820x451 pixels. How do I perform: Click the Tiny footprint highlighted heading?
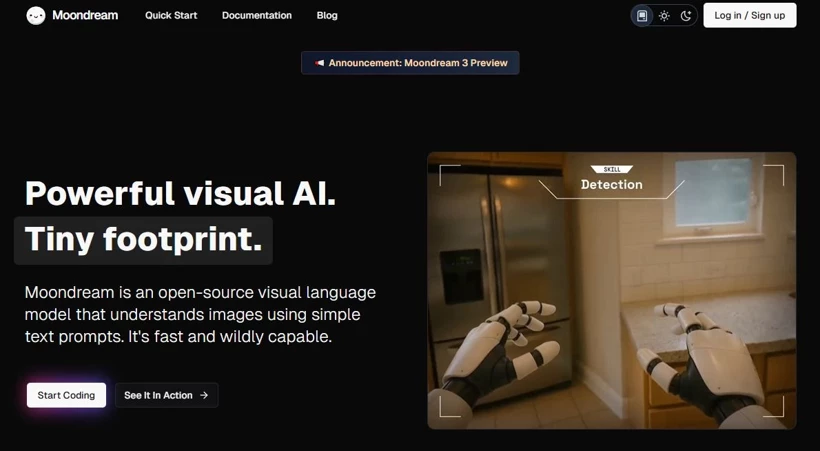[143, 240]
